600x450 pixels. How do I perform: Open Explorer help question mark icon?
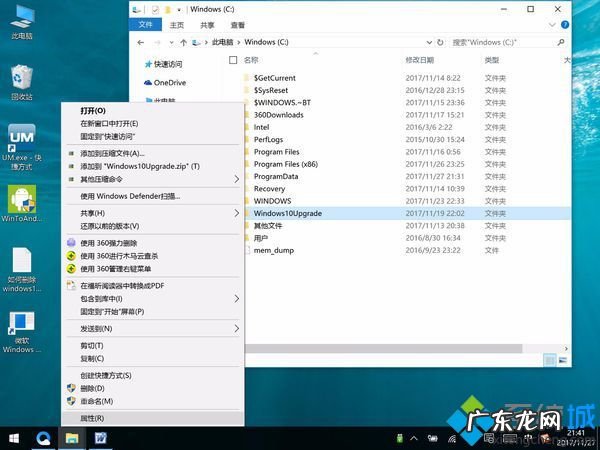(x=565, y=25)
